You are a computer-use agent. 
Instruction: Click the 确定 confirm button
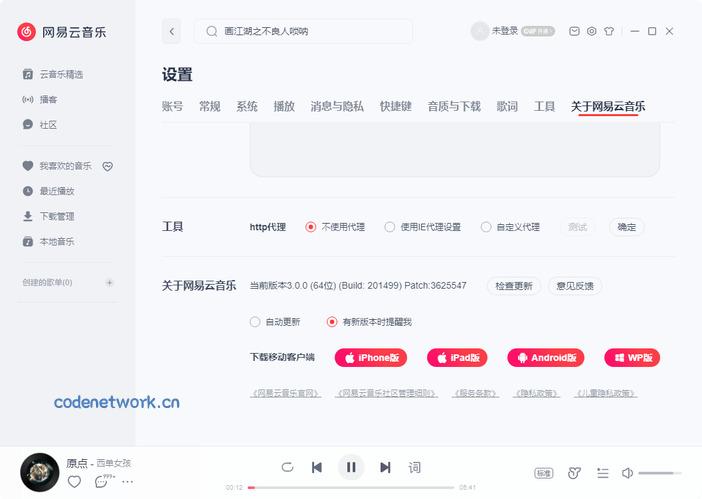[x=626, y=227]
